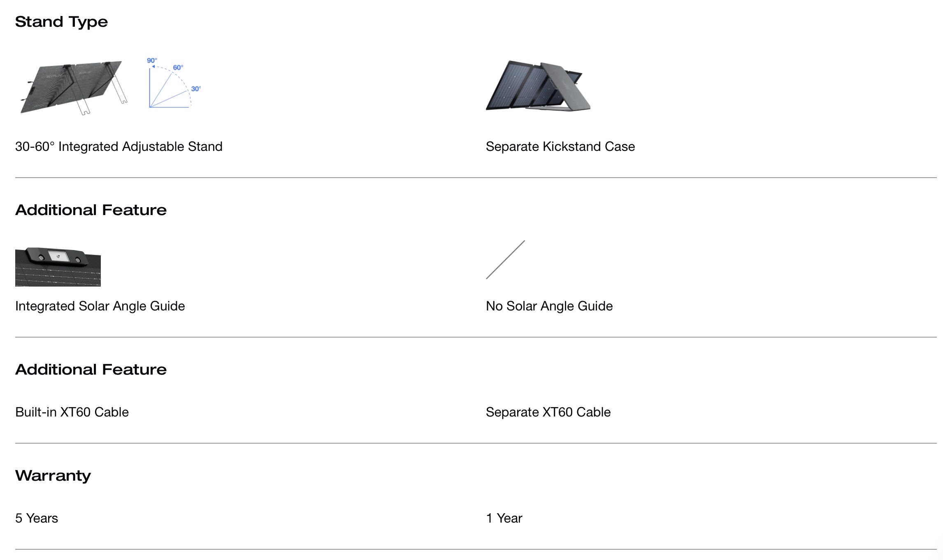Click the integrated solar angle guide photo
The width and height of the screenshot is (943, 560).
tap(58, 266)
